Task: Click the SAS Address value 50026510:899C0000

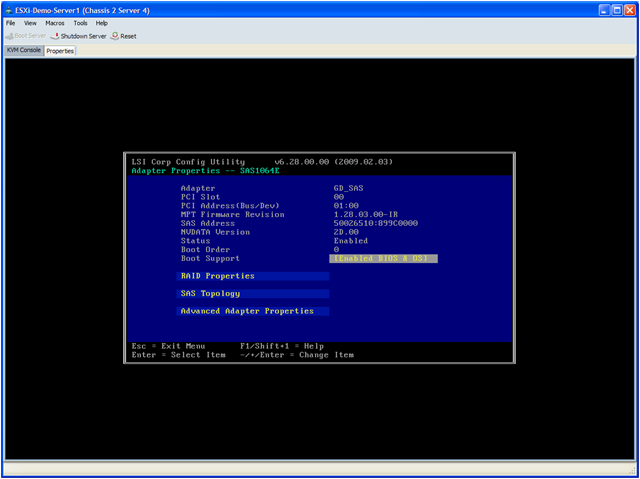Action: click(x=376, y=224)
